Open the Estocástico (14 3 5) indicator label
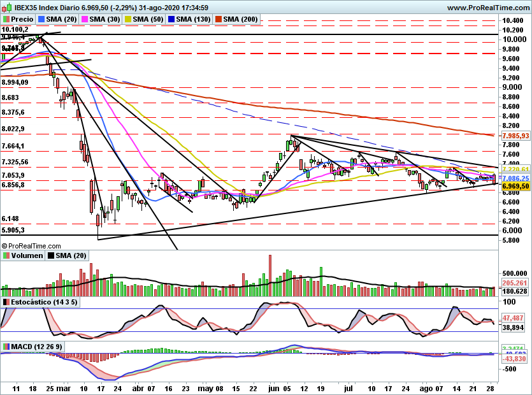Image resolution: width=532 pixels, height=395 pixels. (40, 302)
